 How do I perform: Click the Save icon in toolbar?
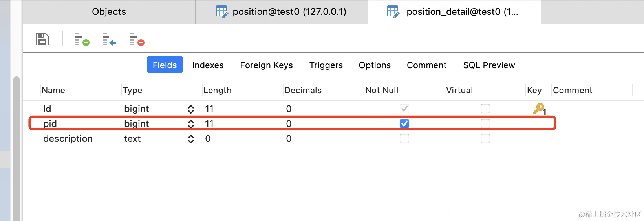click(42, 39)
